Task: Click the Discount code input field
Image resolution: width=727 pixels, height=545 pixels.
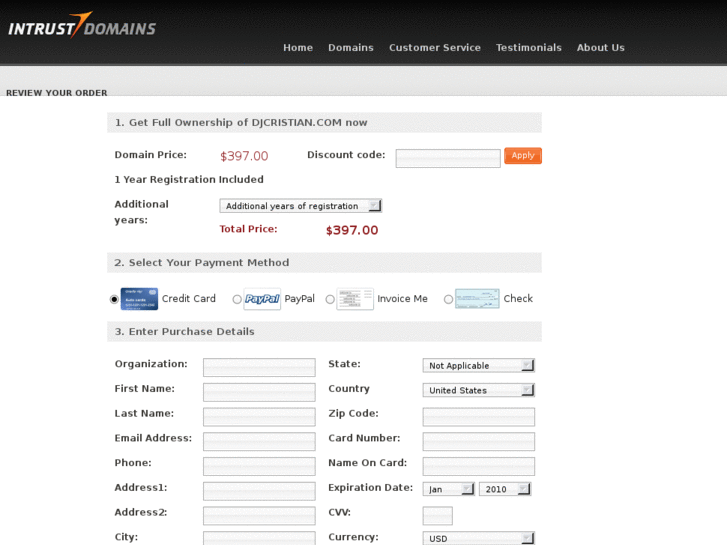Action: [447, 158]
